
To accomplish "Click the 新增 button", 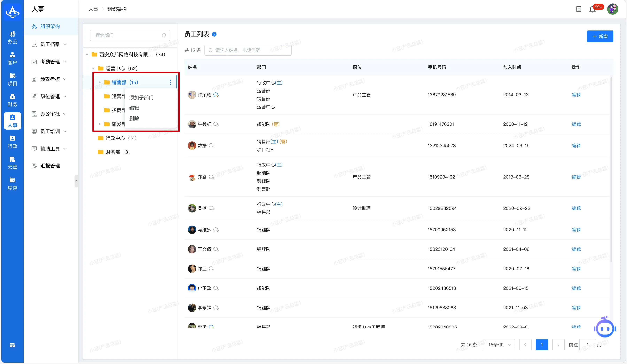I will coord(600,36).
